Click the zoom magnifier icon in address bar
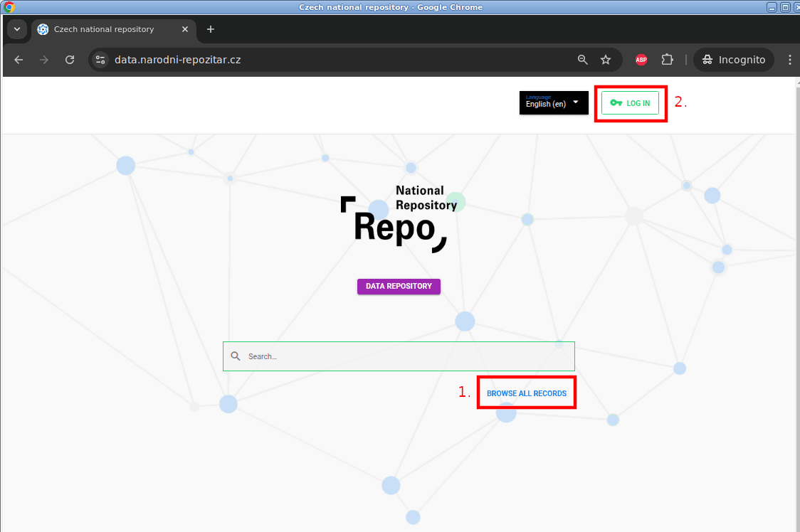 click(582, 60)
